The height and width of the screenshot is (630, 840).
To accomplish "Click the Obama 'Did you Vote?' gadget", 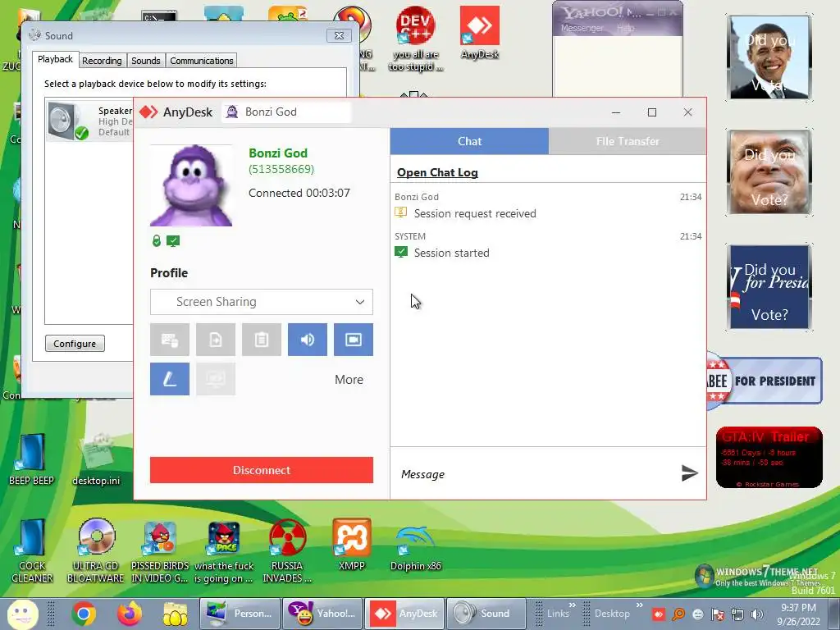I will click(769, 58).
